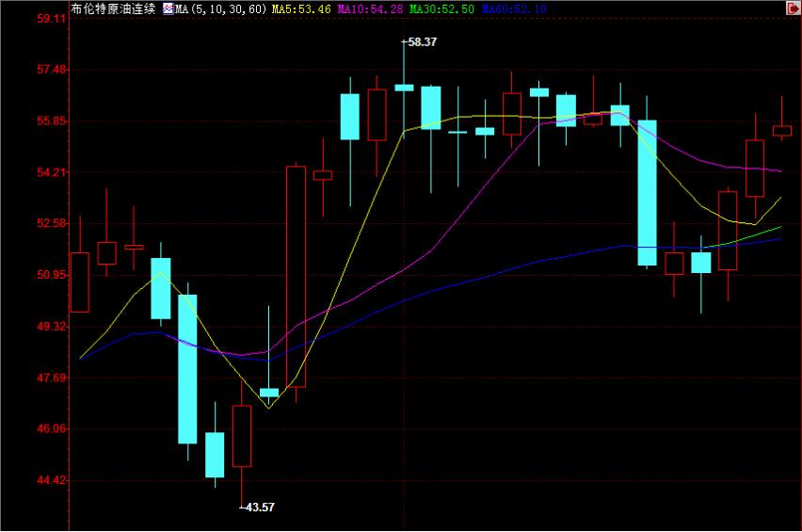Select the candlestick under the 58.37 high
The image size is (802, 532).
click(404, 88)
